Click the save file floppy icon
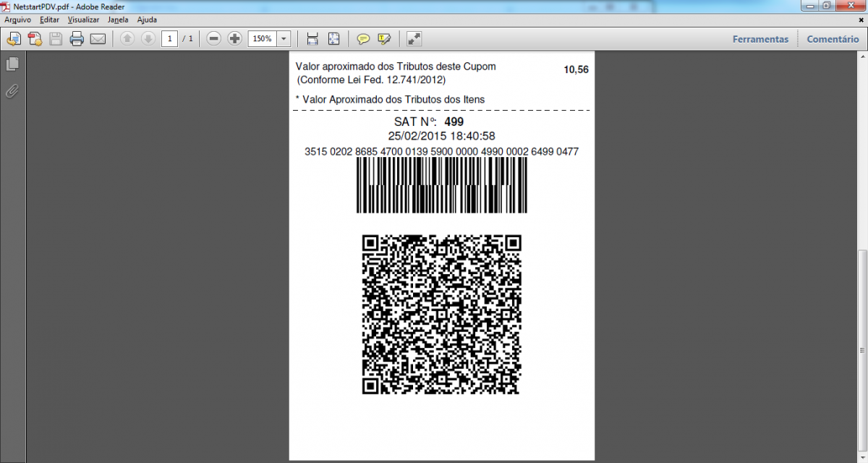 tap(56, 39)
